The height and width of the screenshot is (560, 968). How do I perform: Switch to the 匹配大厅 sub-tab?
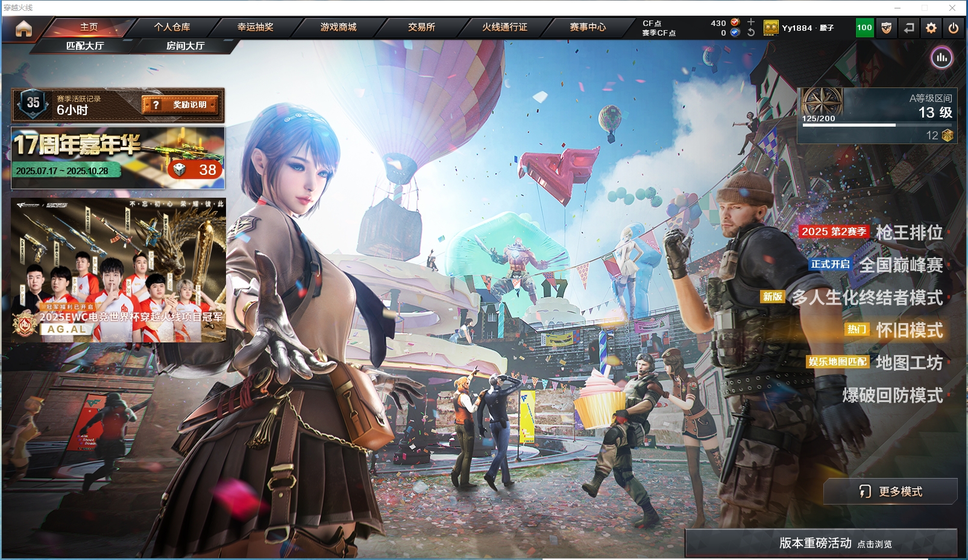click(x=85, y=46)
